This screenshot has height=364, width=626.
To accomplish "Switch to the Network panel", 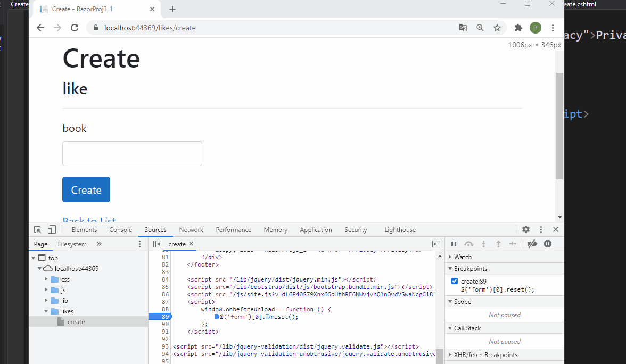I will [x=191, y=229].
